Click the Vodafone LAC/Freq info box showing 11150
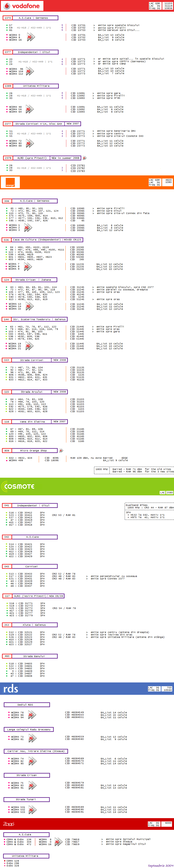The image size is (174, 868). coord(161,6)
